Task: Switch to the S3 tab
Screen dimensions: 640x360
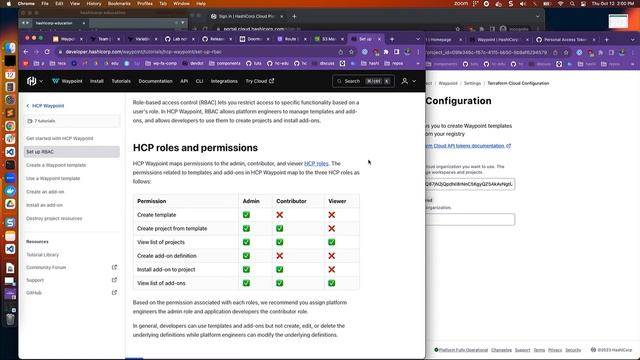Action: [328, 39]
